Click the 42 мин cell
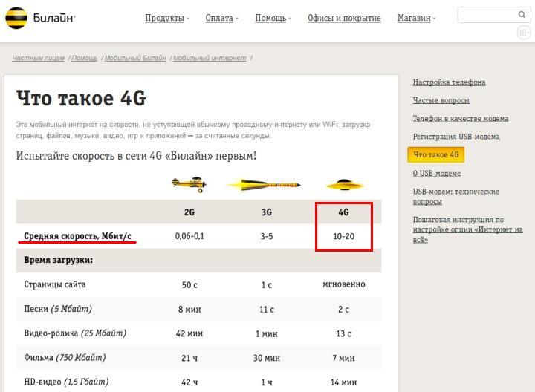535x392 pixels. click(x=189, y=333)
